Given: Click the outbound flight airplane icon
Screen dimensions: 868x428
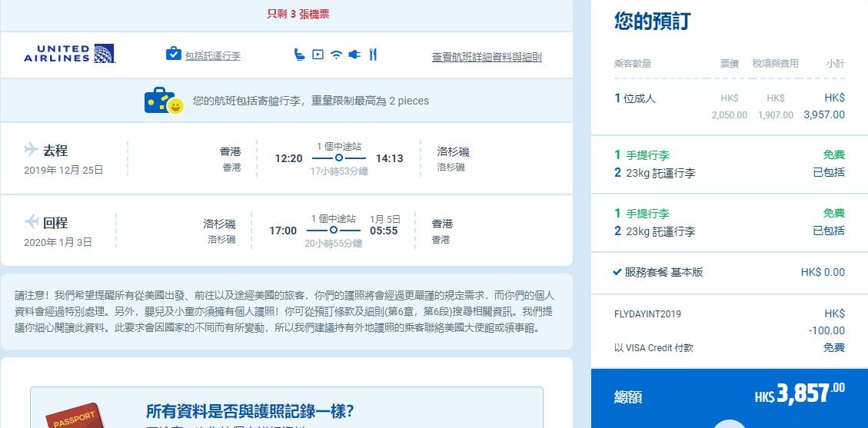Looking at the screenshot, I should (32, 149).
